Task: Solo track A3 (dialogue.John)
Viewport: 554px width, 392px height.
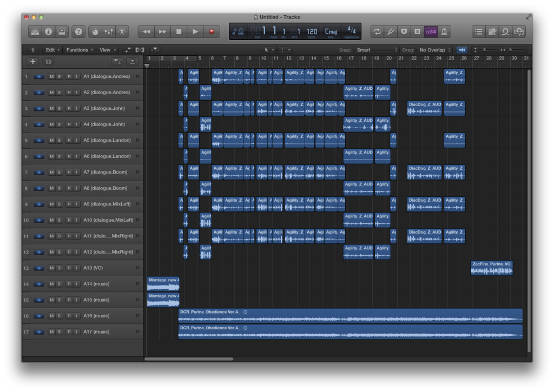Action: (59, 109)
